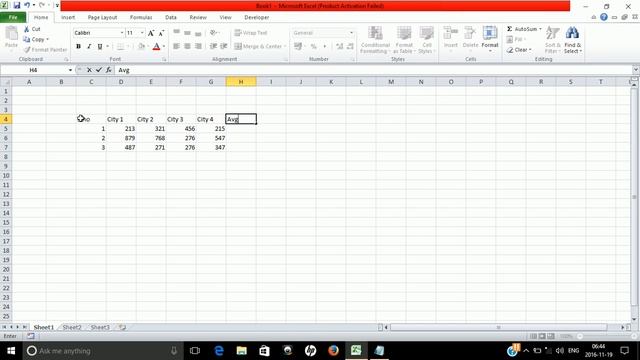Decrease font size with Shrink Font icon
The image size is (640, 360).
click(161, 33)
